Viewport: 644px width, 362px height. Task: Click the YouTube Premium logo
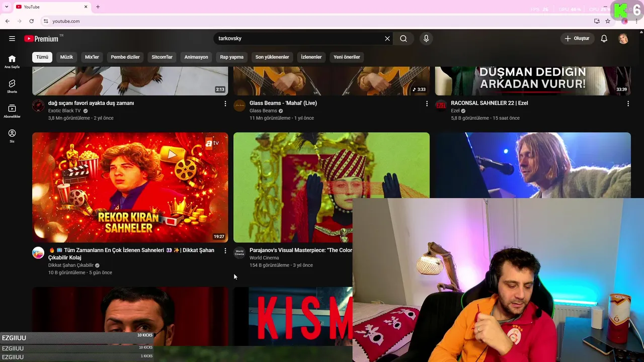point(41,39)
